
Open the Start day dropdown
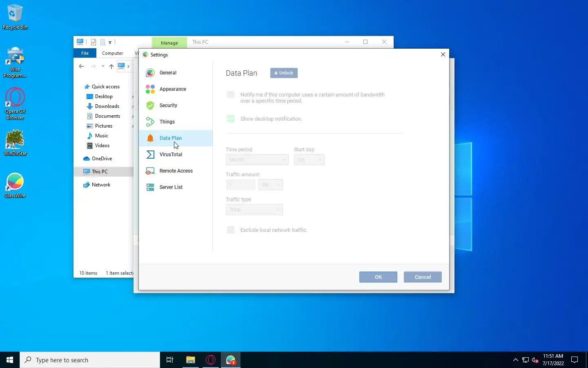pos(309,160)
